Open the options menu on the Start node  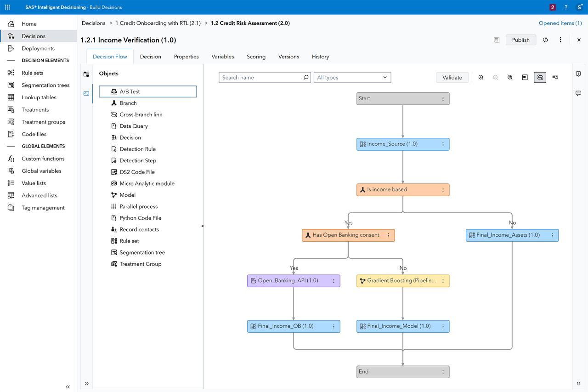[442, 98]
